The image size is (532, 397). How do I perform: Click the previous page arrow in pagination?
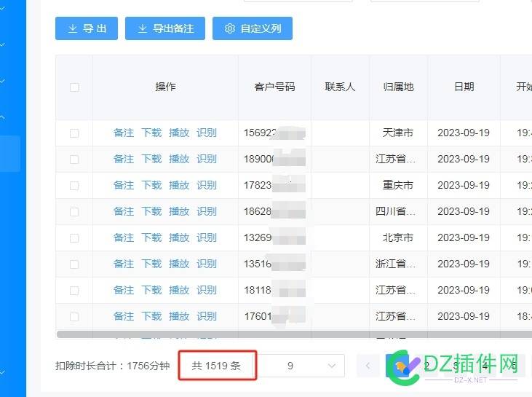[x=368, y=366]
